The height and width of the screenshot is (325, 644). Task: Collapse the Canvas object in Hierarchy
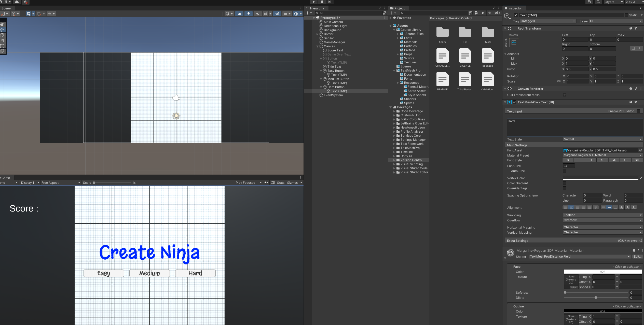tap(318, 46)
